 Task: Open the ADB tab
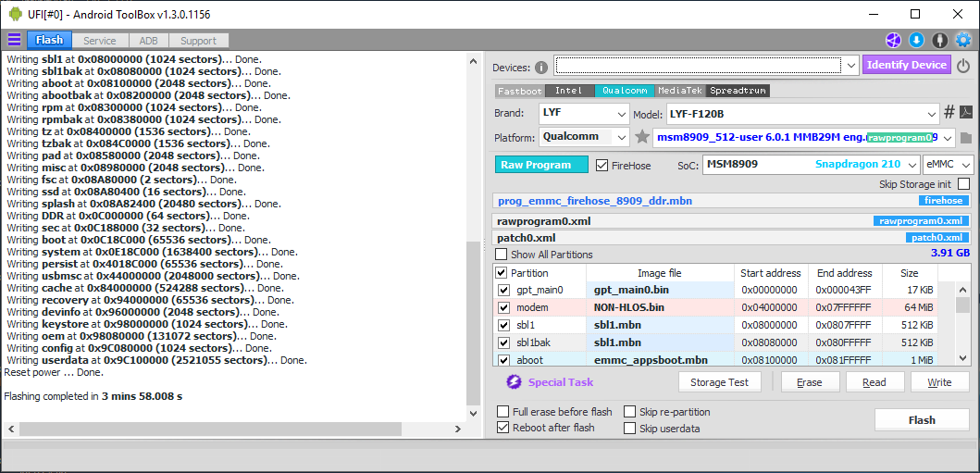point(148,41)
